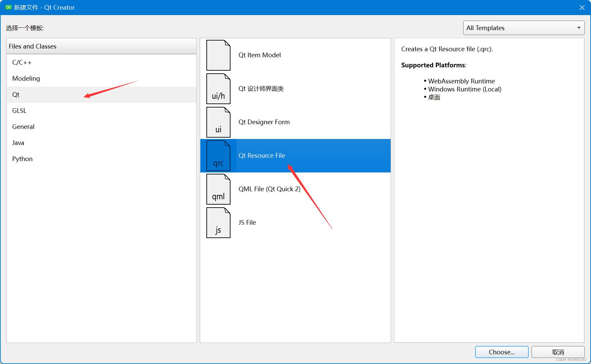Click the Choose... button
591x364 pixels.
(502, 352)
